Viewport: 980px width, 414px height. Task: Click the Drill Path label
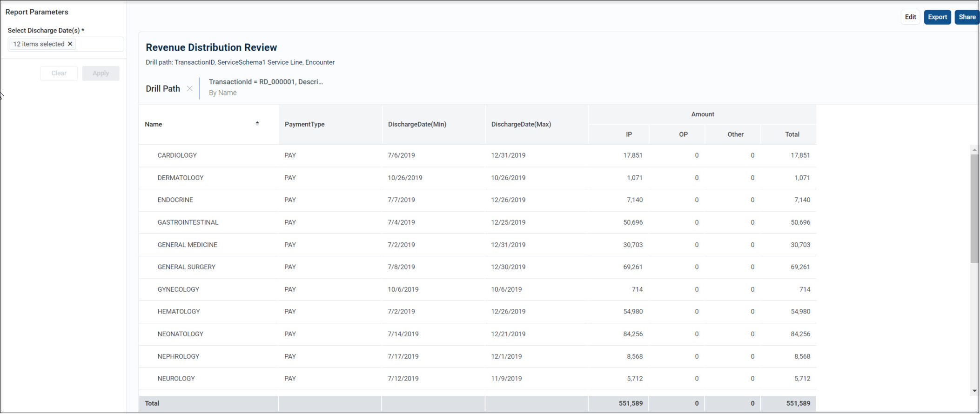(163, 88)
